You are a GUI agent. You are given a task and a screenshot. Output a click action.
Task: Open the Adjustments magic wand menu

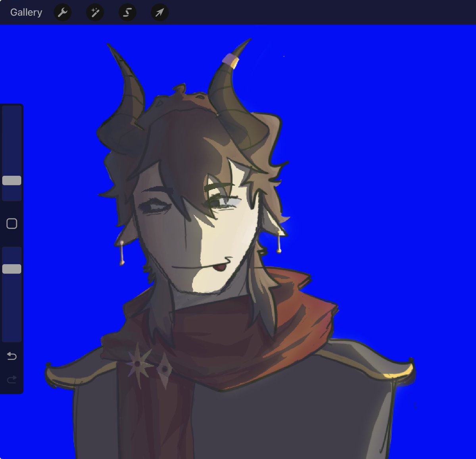95,12
